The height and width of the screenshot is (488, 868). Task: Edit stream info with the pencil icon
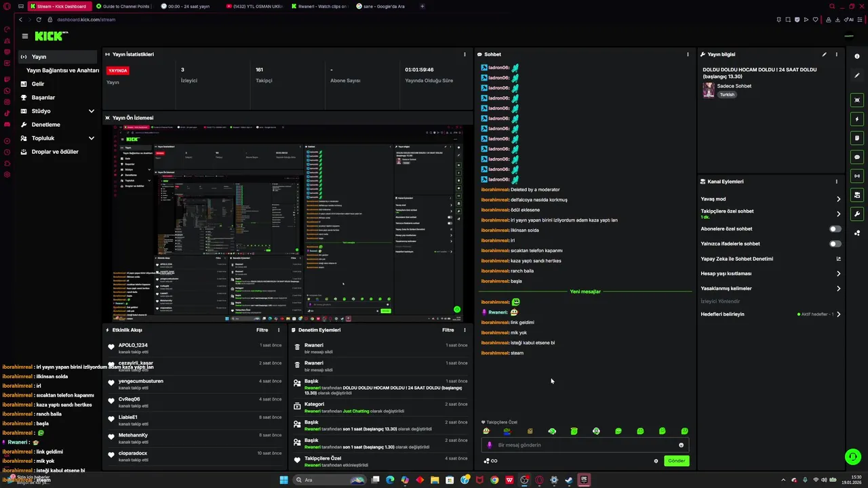pyautogui.click(x=825, y=54)
